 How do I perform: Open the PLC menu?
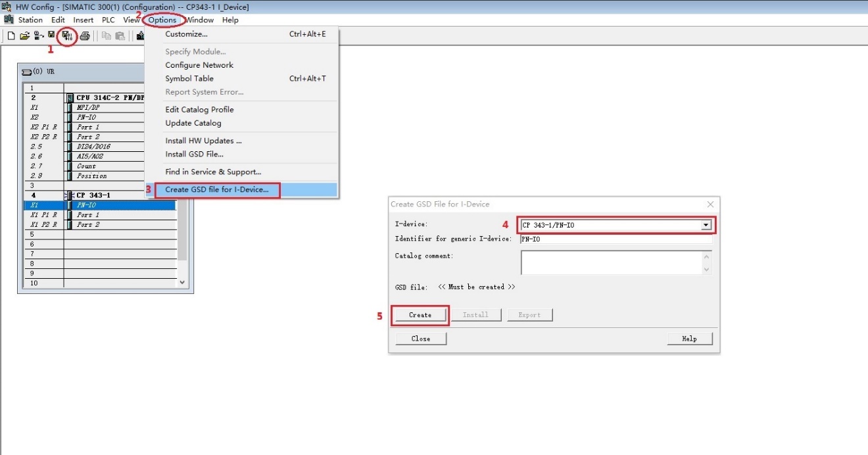coord(108,20)
